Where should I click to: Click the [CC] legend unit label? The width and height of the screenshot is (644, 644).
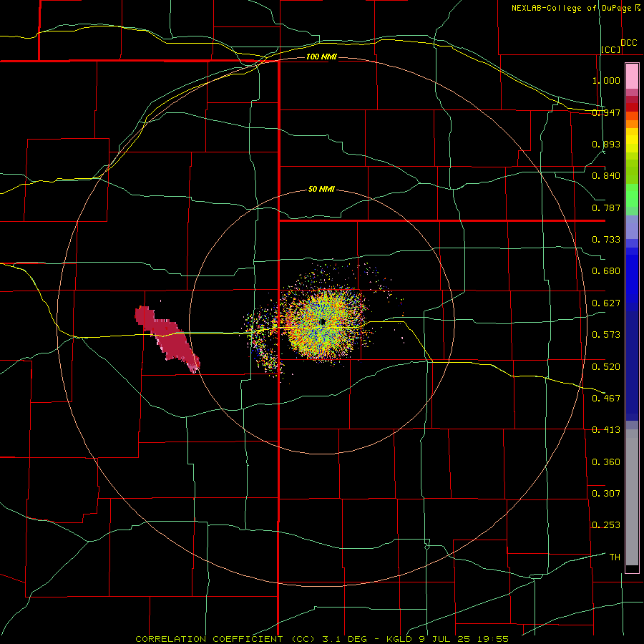click(611, 49)
